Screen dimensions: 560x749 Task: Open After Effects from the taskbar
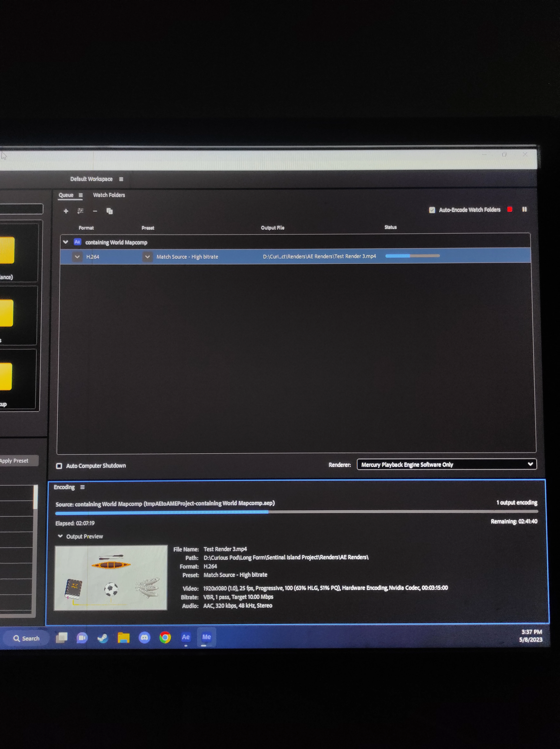click(185, 637)
